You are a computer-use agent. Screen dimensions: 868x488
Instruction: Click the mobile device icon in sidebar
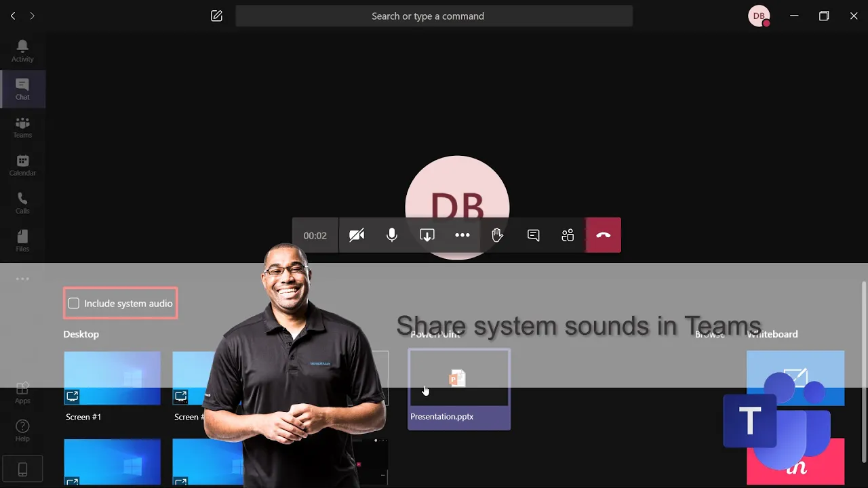click(22, 468)
